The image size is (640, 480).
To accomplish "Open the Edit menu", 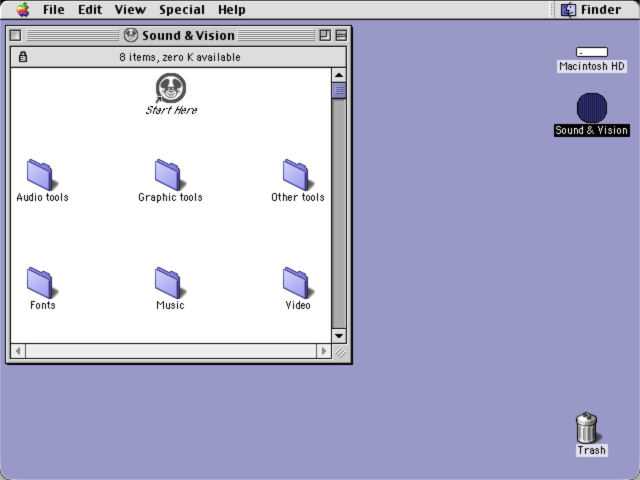I will [90, 9].
